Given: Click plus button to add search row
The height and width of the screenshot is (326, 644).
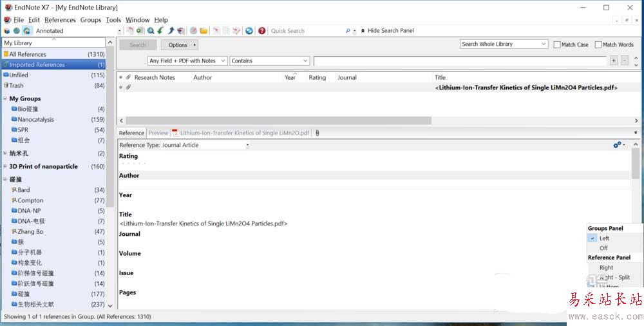Looking at the screenshot, I should click(x=614, y=61).
